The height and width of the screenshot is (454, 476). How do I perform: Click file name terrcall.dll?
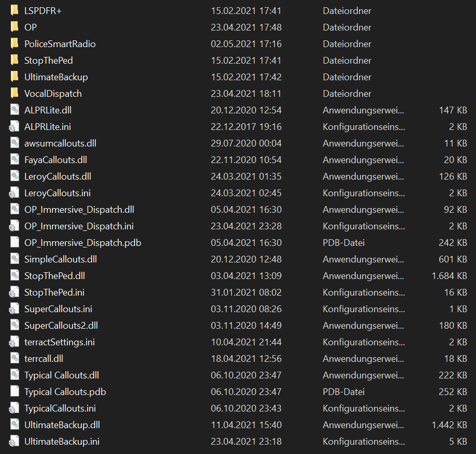[x=44, y=358]
